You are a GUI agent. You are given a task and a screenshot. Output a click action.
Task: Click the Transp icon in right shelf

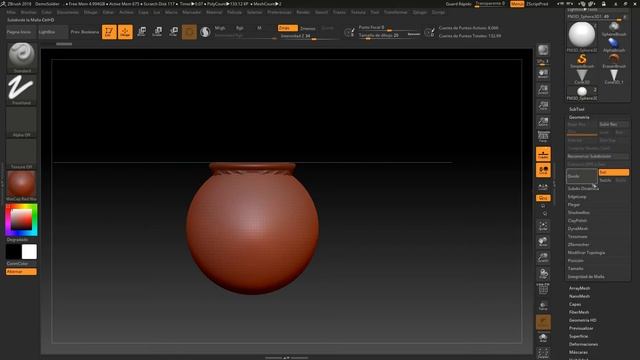543,306
